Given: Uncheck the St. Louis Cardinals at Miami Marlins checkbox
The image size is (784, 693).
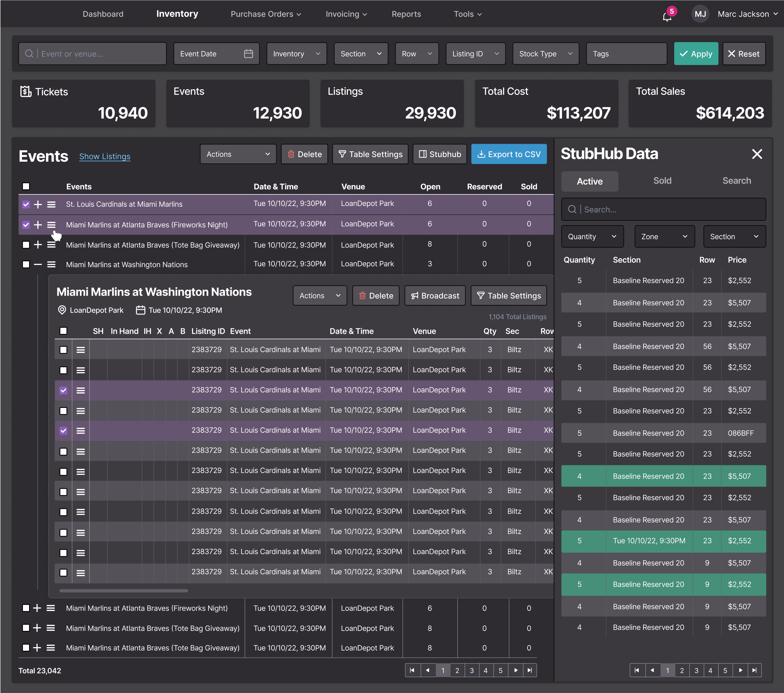Looking at the screenshot, I should (26, 204).
